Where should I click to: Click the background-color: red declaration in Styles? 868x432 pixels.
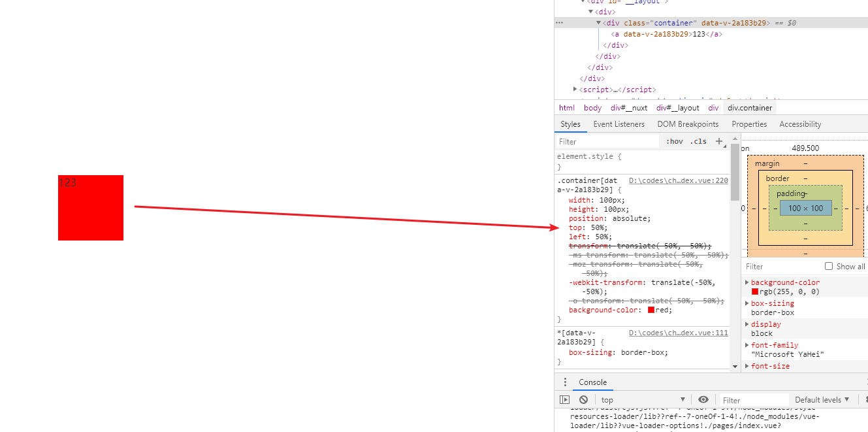620,310
